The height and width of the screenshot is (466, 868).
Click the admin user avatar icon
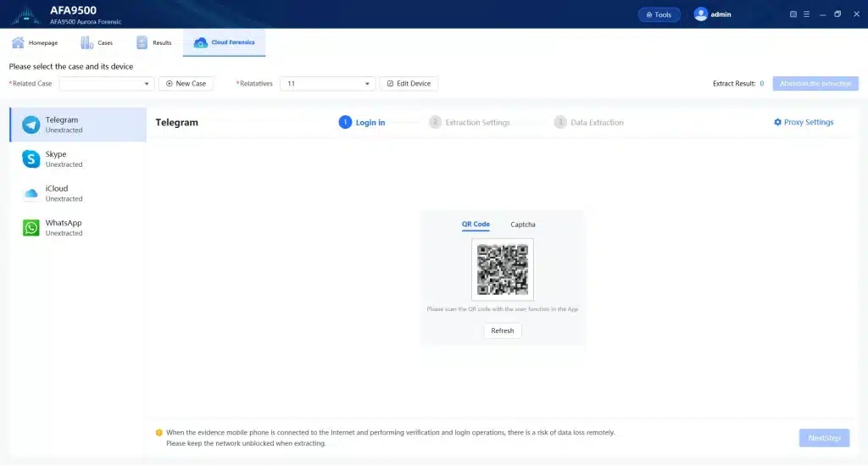(700, 14)
